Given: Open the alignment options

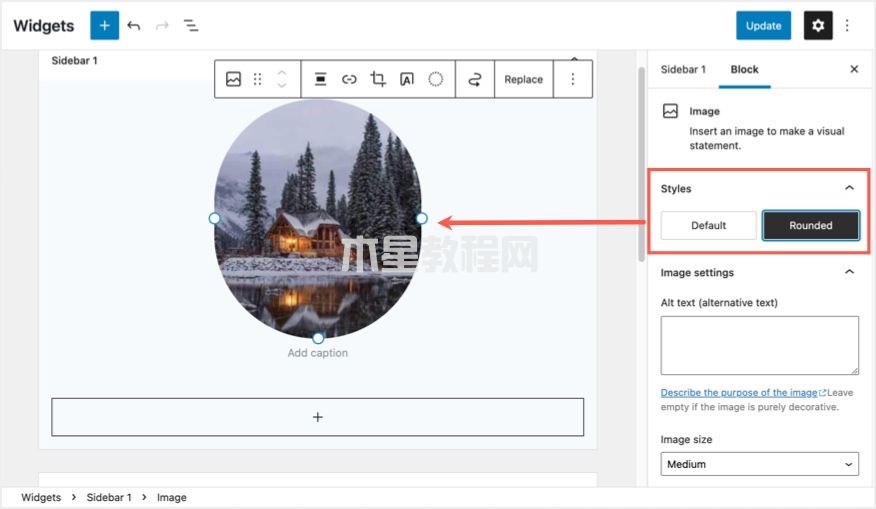Looking at the screenshot, I should click(x=320, y=79).
